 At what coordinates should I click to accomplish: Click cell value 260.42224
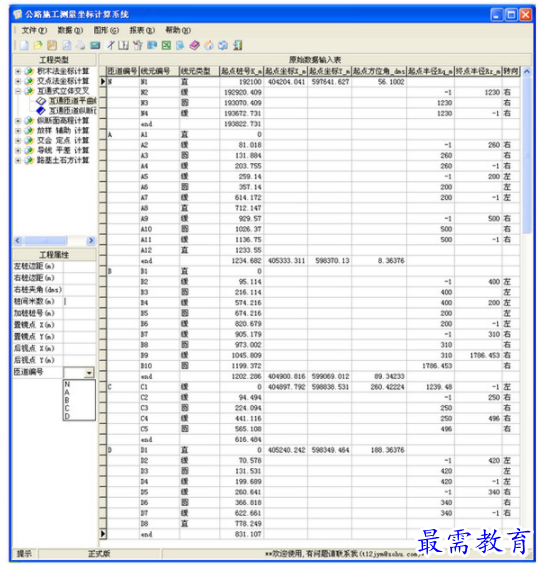coord(387,387)
